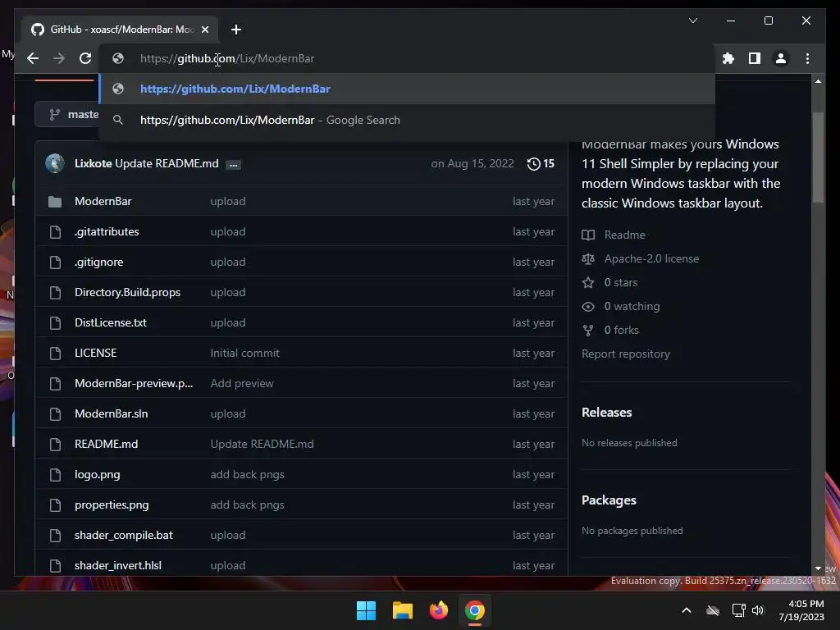This screenshot has height=630, width=840.
Task: Open the Apache-2.0 license link
Action: [651, 258]
